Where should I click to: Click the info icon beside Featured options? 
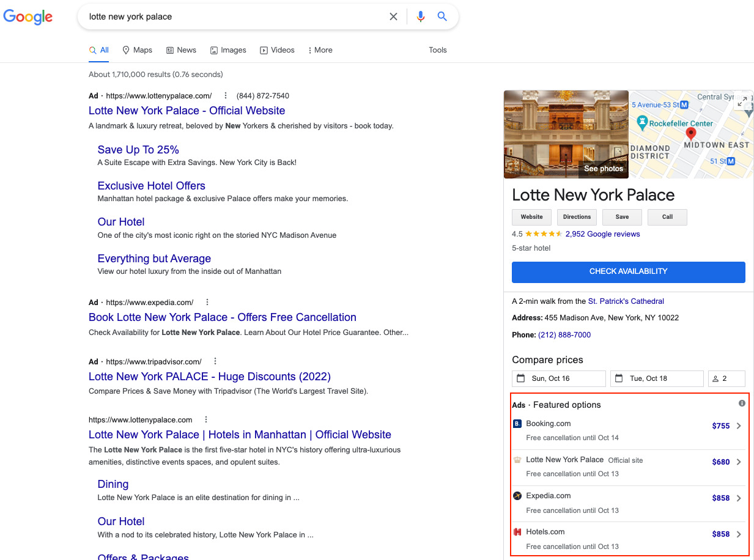tap(742, 403)
